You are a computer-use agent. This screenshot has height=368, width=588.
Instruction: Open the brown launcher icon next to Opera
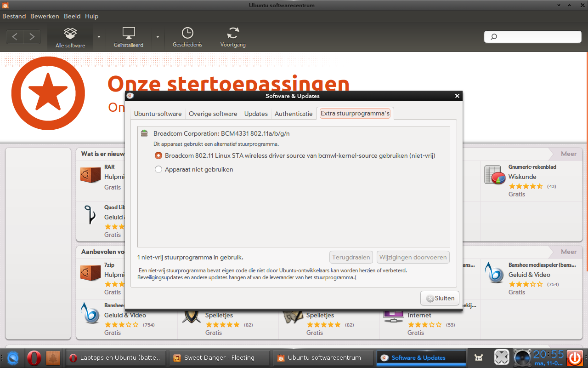click(53, 357)
